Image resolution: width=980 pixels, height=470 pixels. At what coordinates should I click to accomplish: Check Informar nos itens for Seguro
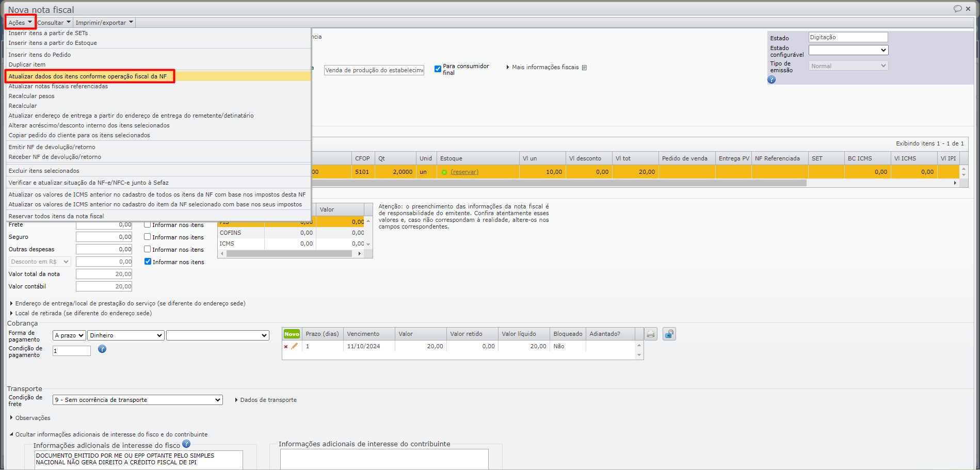click(x=148, y=237)
